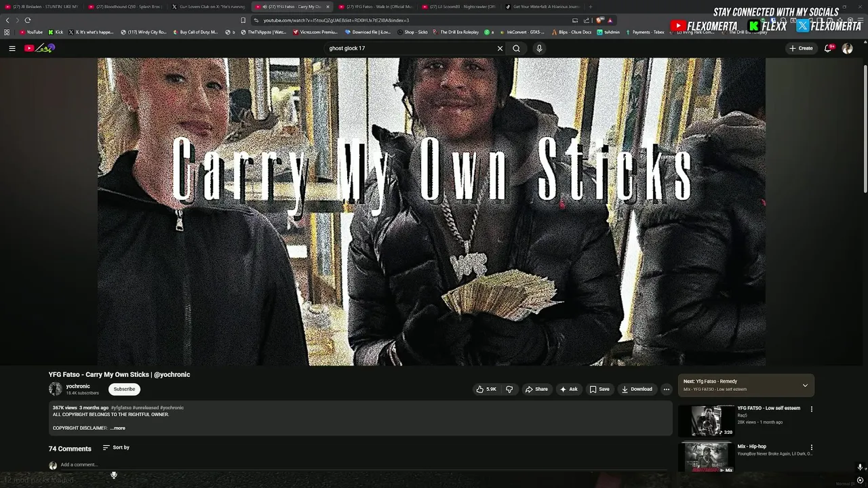Screen dimensions: 868x488
Task: Go forward in browser
Action: pyautogui.click(x=17, y=20)
